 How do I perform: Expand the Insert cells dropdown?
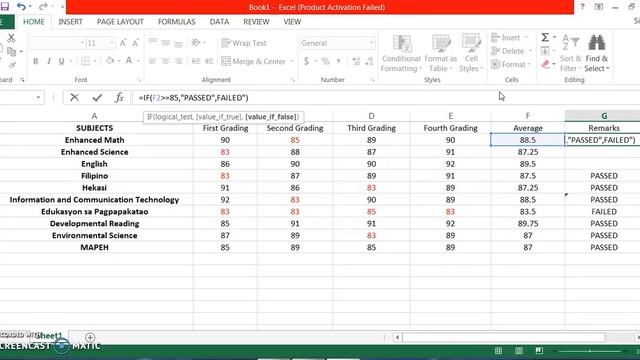click(x=526, y=38)
